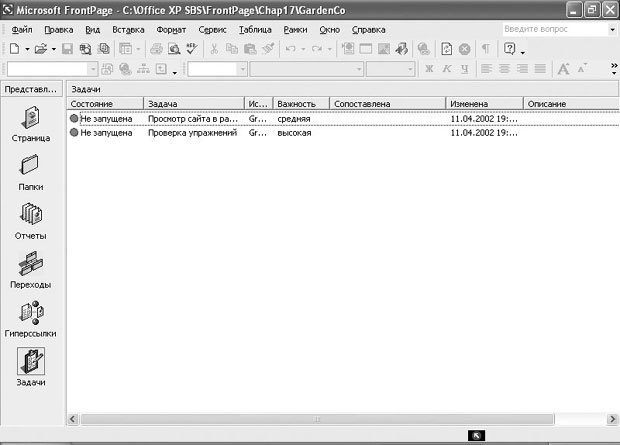Open the Вставка menu

click(128, 30)
